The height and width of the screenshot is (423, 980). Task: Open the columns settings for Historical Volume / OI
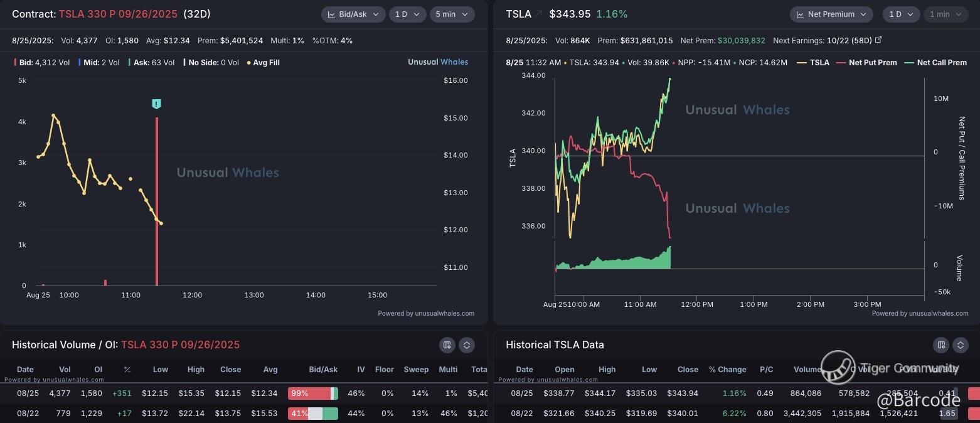pos(447,345)
